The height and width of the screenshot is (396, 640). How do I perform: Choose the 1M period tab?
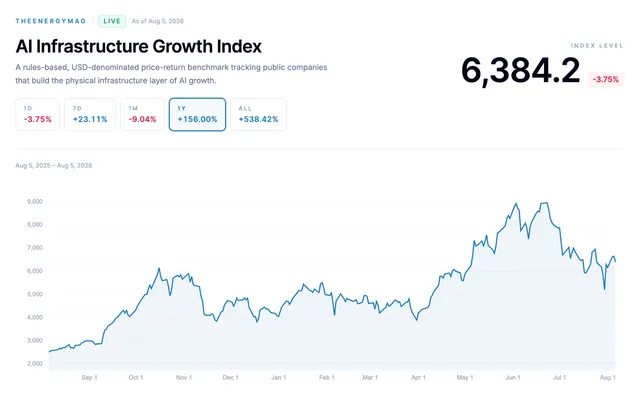(x=142, y=114)
